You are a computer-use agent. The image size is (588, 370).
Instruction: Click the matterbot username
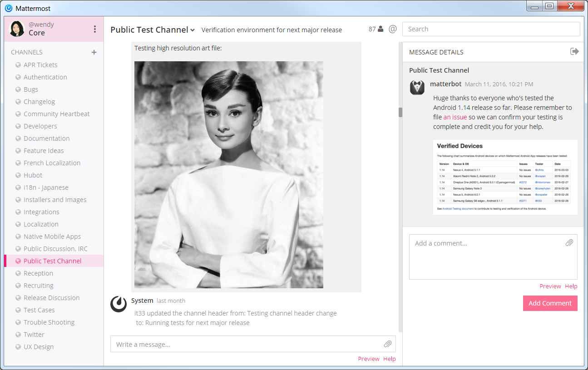click(x=445, y=84)
